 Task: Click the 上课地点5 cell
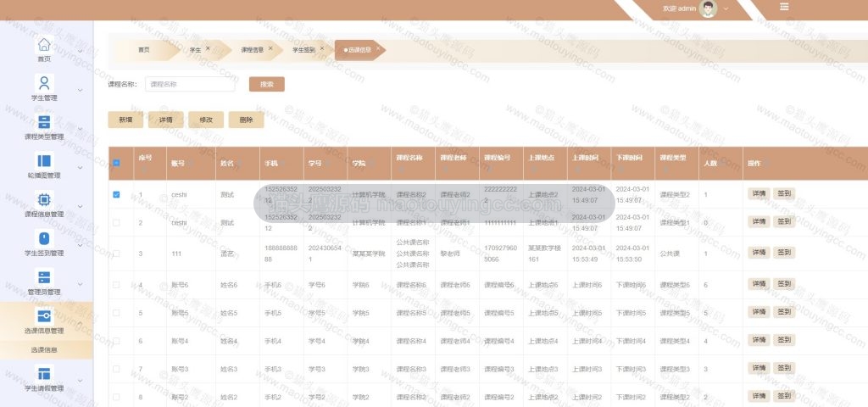(543, 313)
